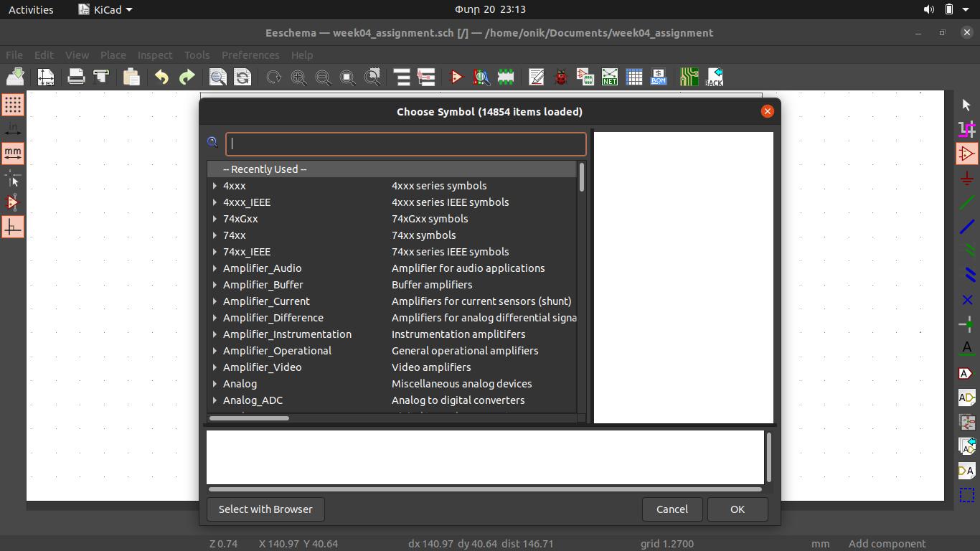Choose the Select item arrow tool
Image resolution: width=980 pixels, height=551 pixels.
coord(966,105)
